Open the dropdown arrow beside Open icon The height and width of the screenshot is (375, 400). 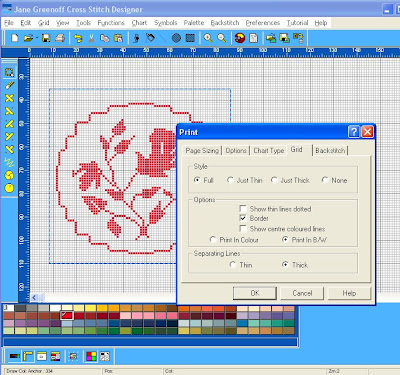(x=37, y=38)
